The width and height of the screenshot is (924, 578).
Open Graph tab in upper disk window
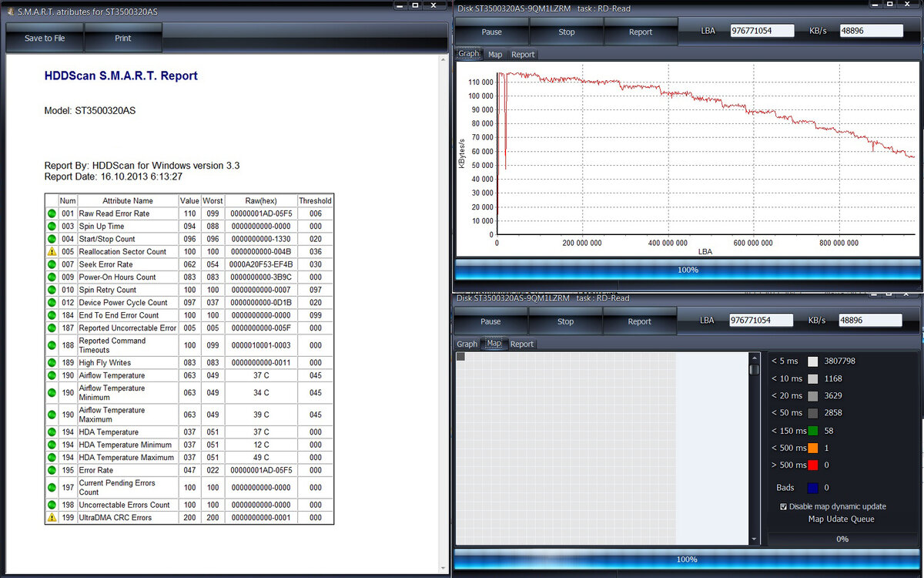[468, 54]
